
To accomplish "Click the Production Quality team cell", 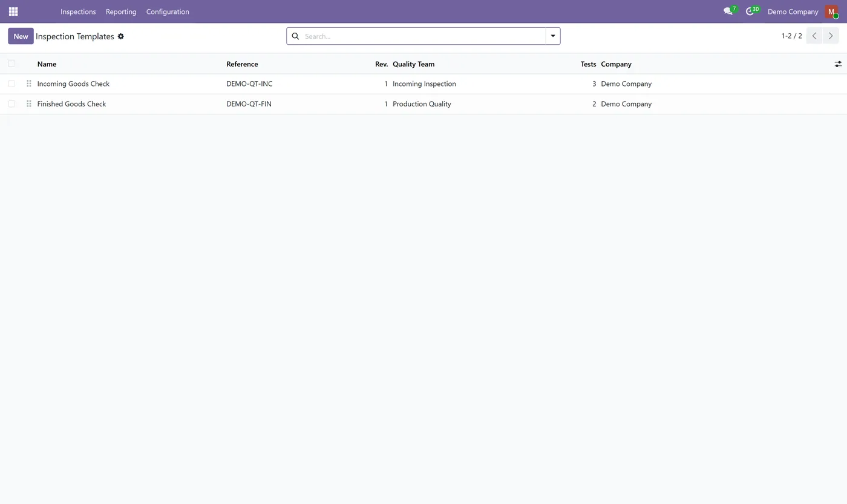I will point(422,104).
